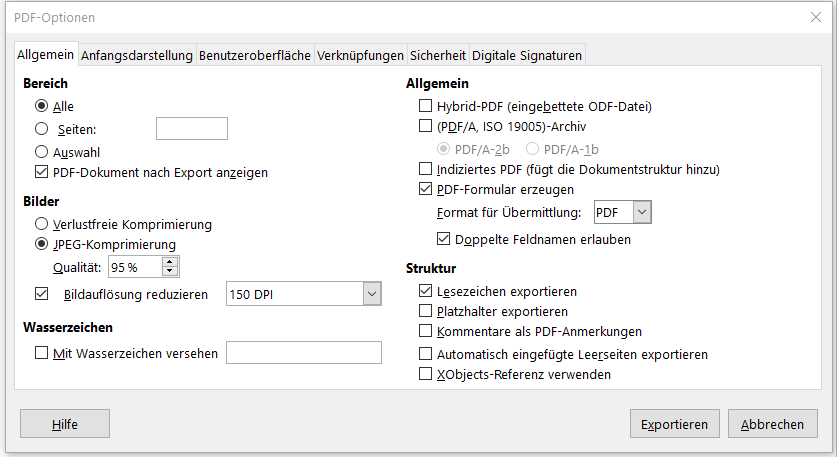Open the Sicherheit tab
837x457 pixels.
[x=438, y=55]
